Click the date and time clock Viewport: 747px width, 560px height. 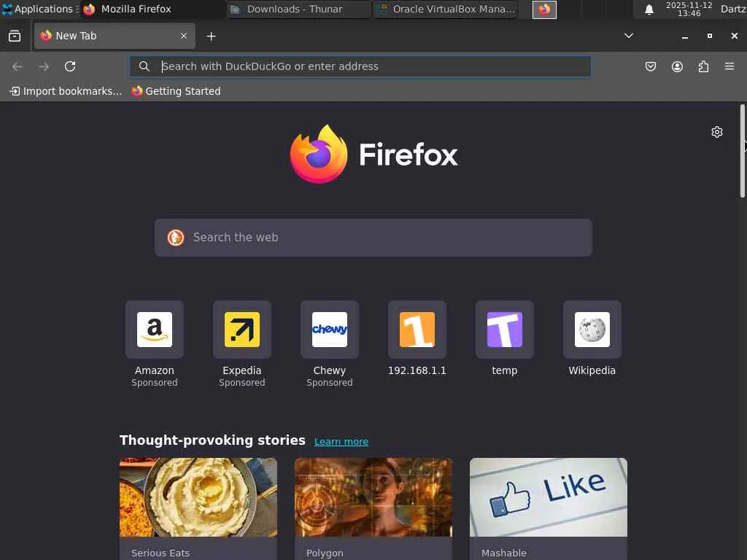click(689, 9)
